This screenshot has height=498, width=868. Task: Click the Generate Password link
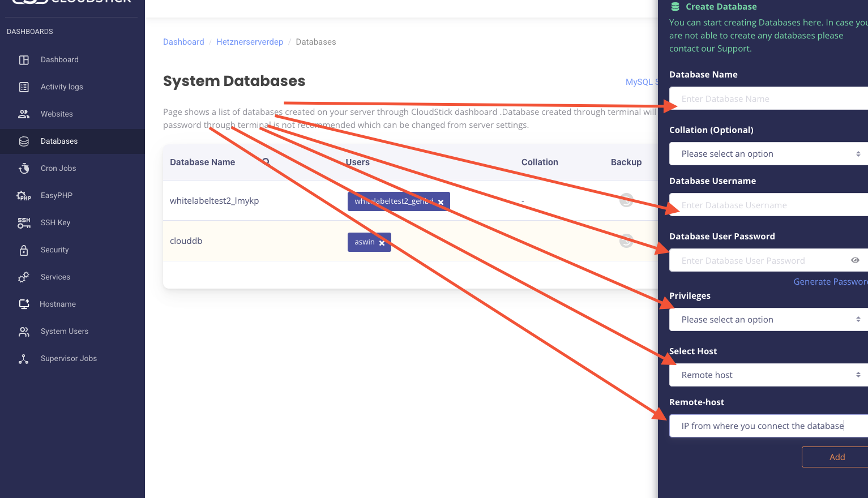click(x=830, y=281)
